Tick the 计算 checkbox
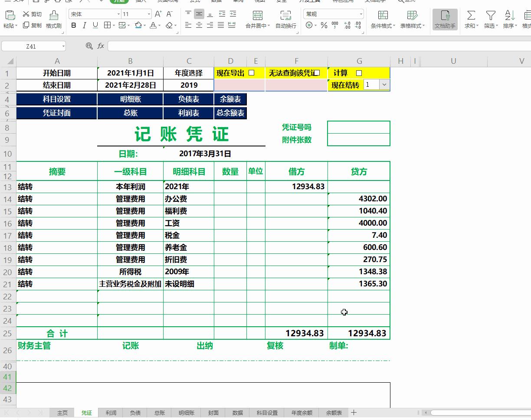The height and width of the screenshot is (420, 531). [359, 72]
